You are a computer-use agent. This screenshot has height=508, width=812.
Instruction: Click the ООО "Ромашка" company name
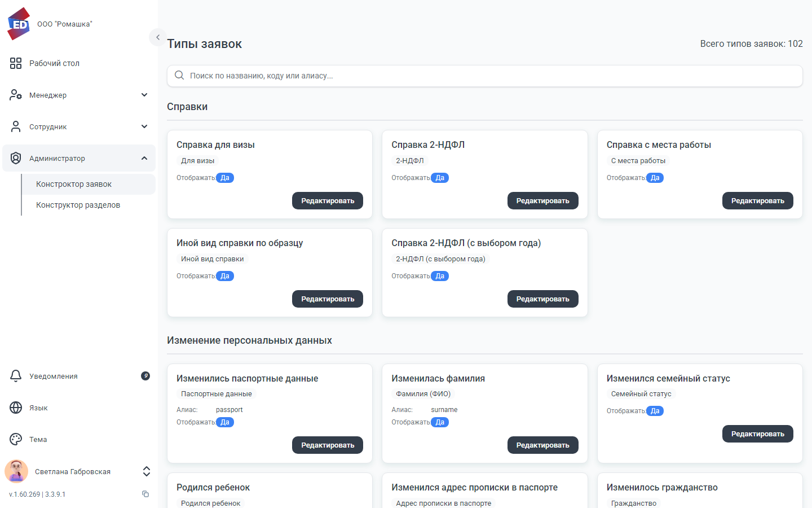click(65, 24)
